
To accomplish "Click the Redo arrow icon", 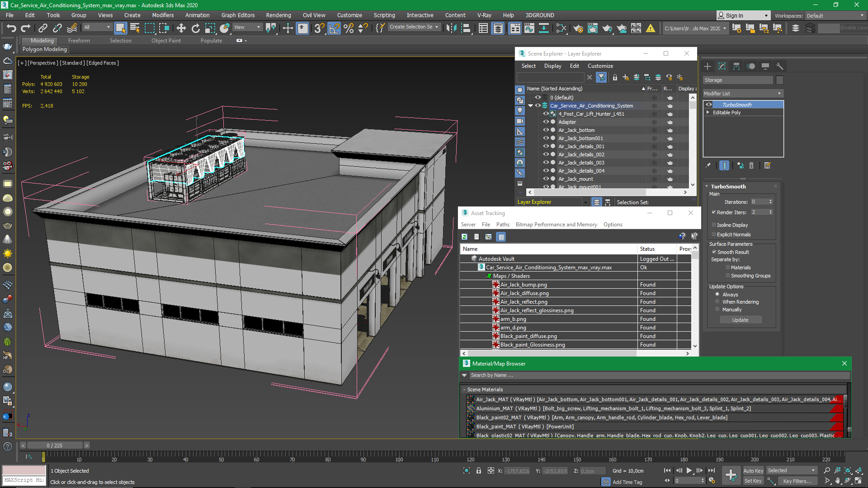I will tap(26, 28).
